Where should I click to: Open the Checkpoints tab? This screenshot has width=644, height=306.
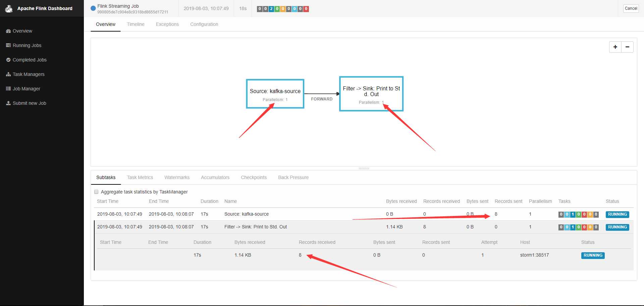(x=254, y=177)
